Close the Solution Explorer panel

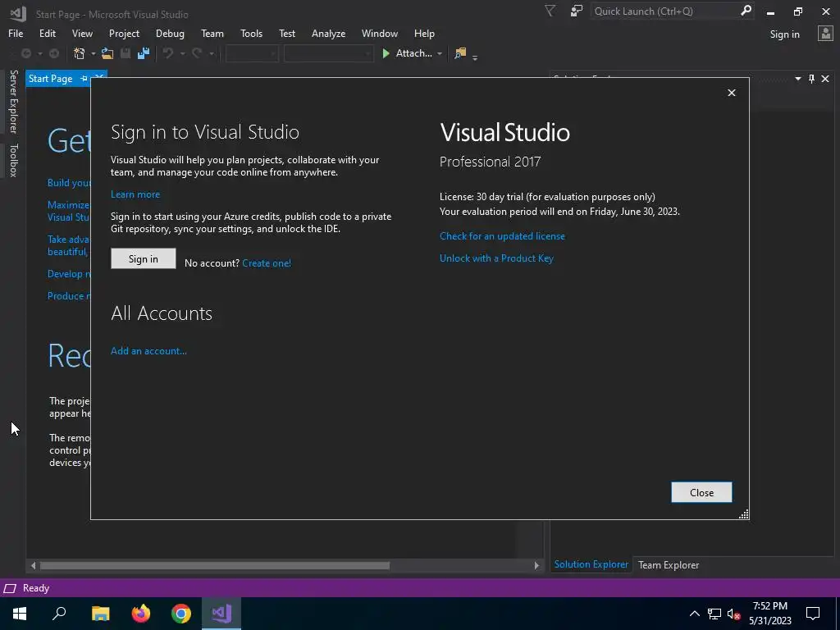[x=825, y=79]
